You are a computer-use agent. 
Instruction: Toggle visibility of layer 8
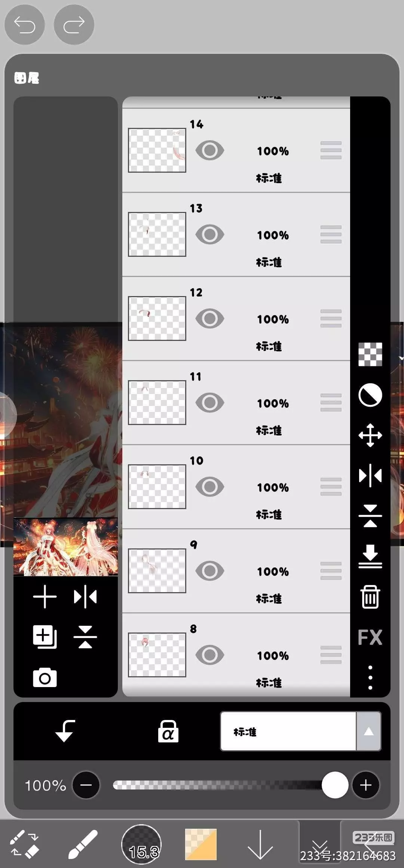pos(210,655)
